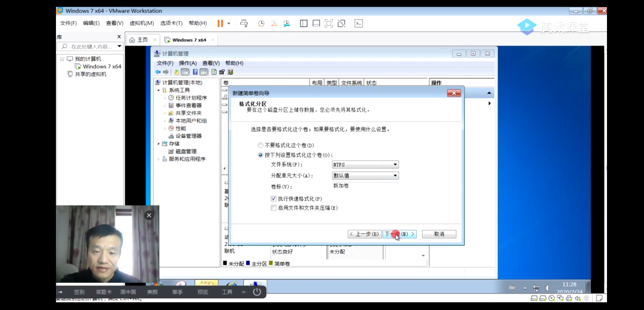The width and height of the screenshot is (644, 310).
Task: Click the take snapshot clock icon
Action: pos(261,24)
